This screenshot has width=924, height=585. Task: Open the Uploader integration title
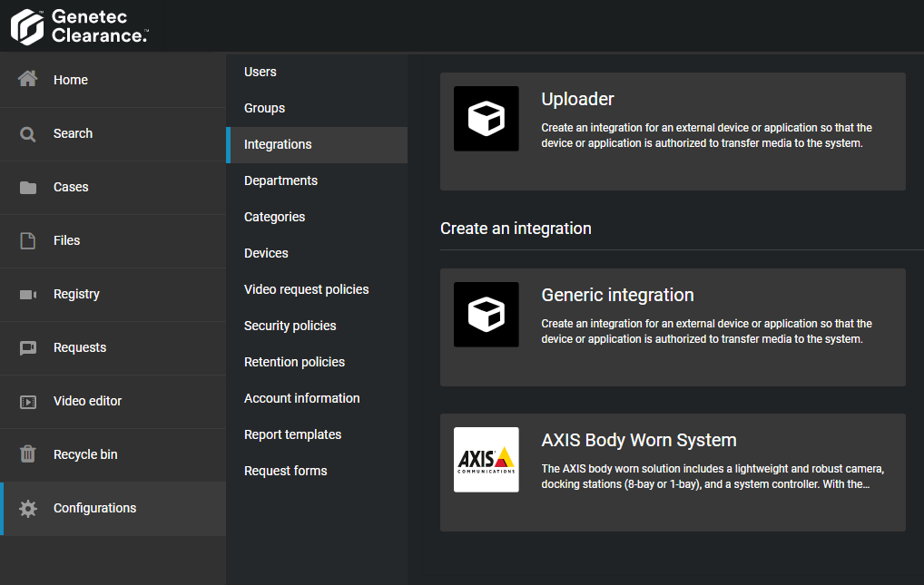click(577, 99)
